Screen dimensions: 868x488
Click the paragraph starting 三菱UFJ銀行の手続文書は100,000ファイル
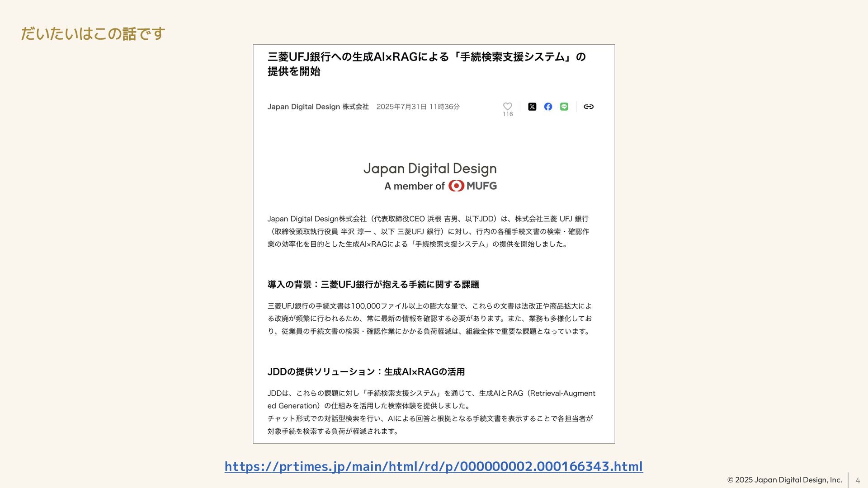429,319
